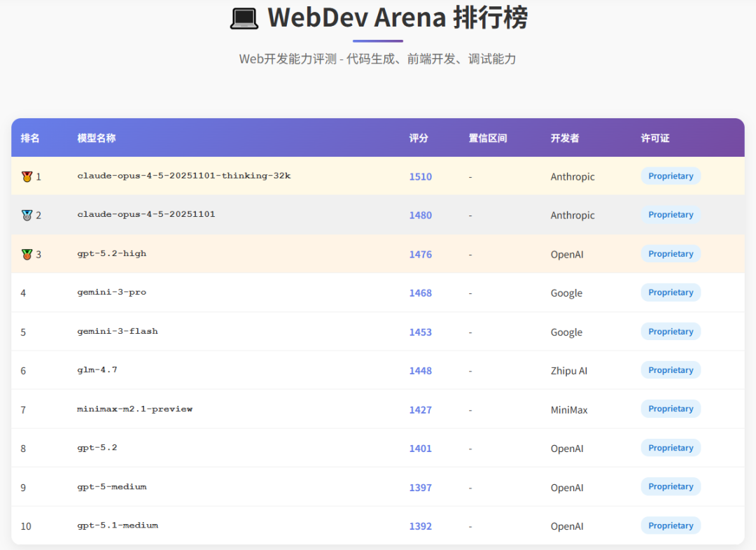The height and width of the screenshot is (550, 756).
Task: Select model name glm-4.7
Action: (97, 369)
